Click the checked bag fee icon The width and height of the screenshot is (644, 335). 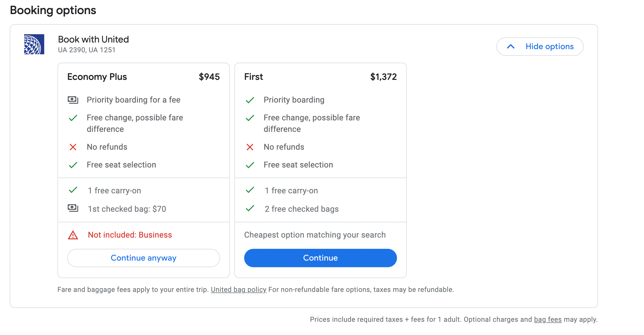(73, 208)
